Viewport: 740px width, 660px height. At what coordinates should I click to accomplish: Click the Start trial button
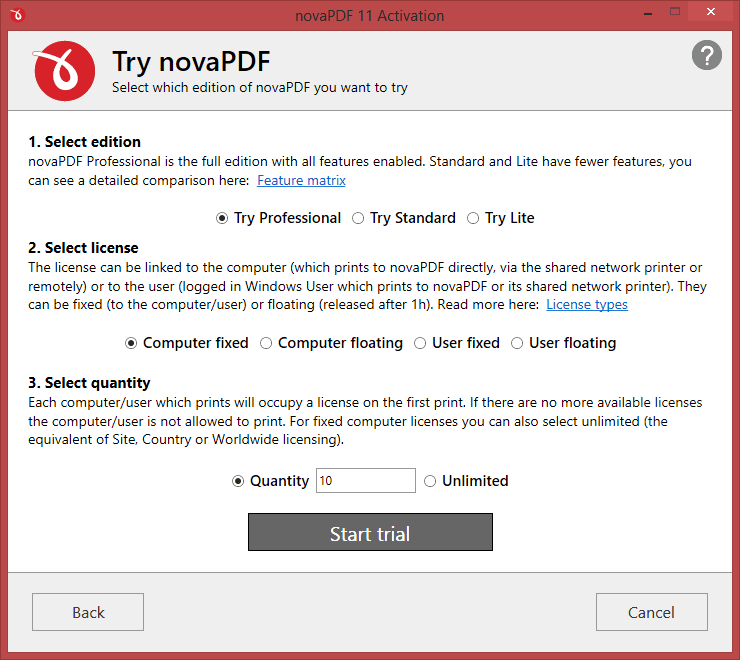click(370, 532)
